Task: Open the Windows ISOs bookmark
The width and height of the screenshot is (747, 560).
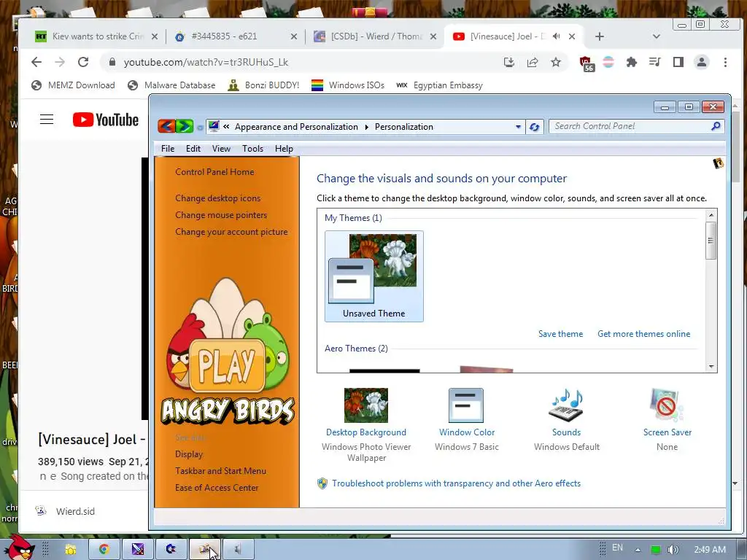Action: click(x=348, y=85)
